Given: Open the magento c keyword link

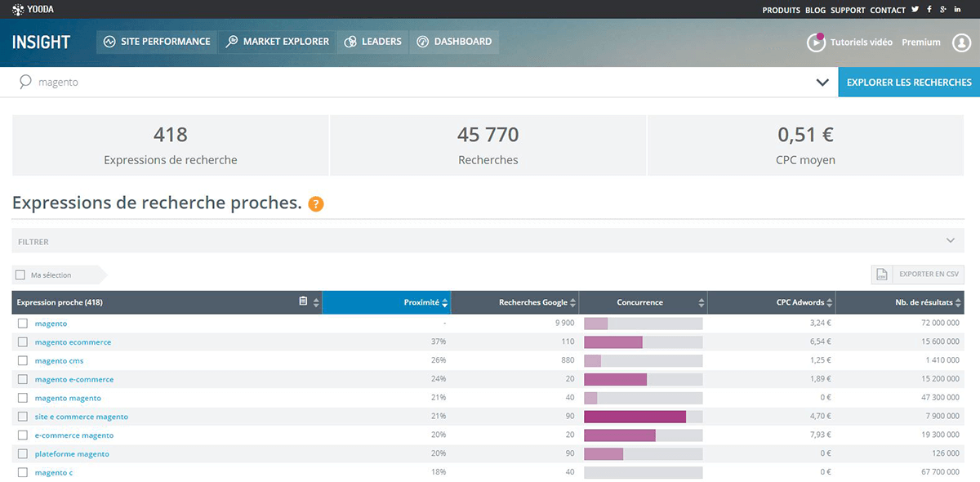Looking at the screenshot, I should click(x=54, y=472).
